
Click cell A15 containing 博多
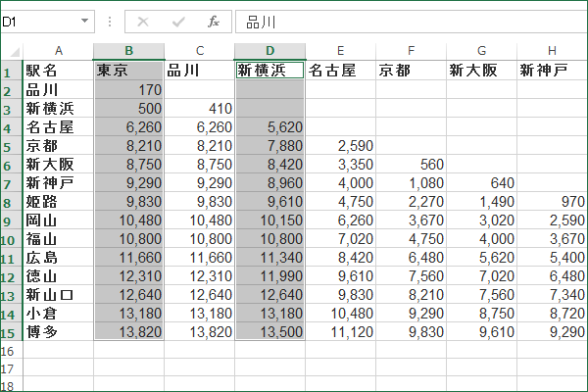tap(58, 331)
